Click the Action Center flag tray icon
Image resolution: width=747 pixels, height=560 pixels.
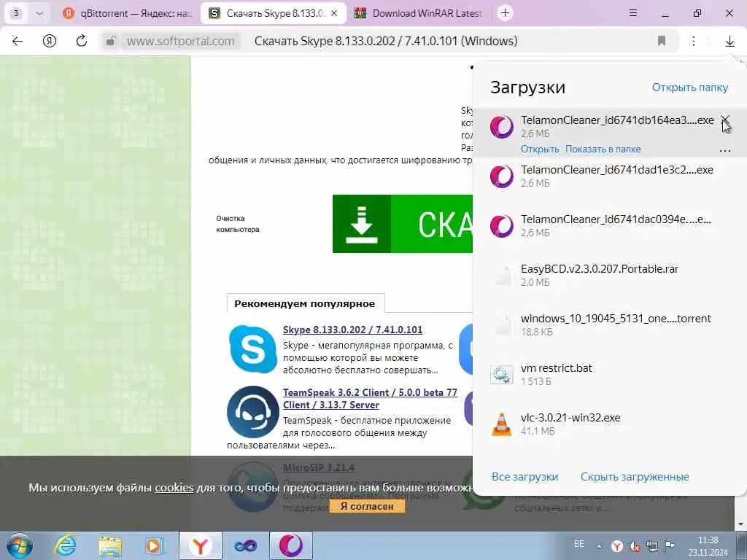point(670,546)
